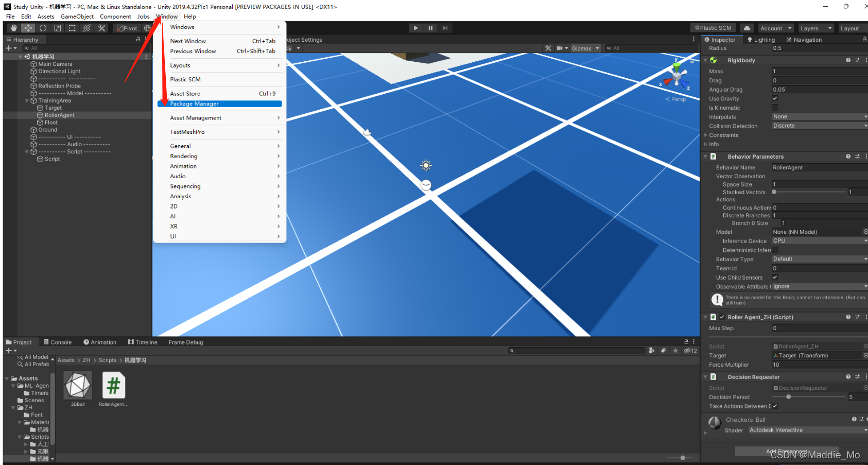Open the Collision Detection dropdown
The width and height of the screenshot is (868, 465).
[x=820, y=126]
